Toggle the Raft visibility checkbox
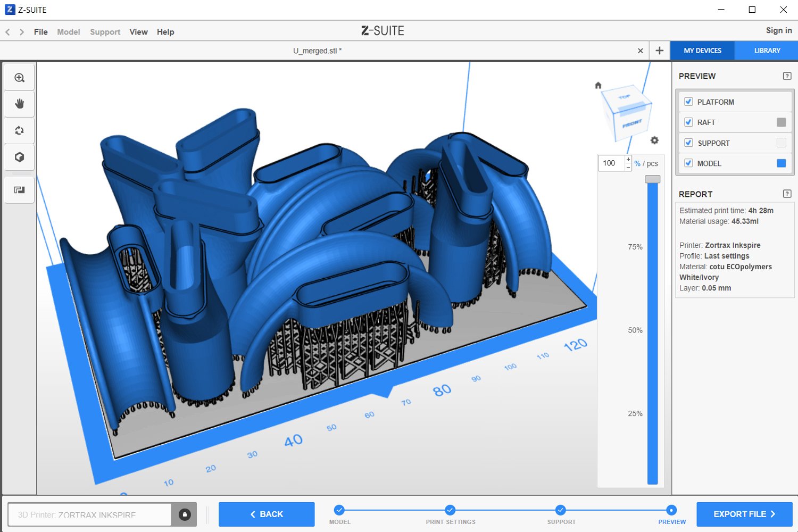 pos(688,122)
